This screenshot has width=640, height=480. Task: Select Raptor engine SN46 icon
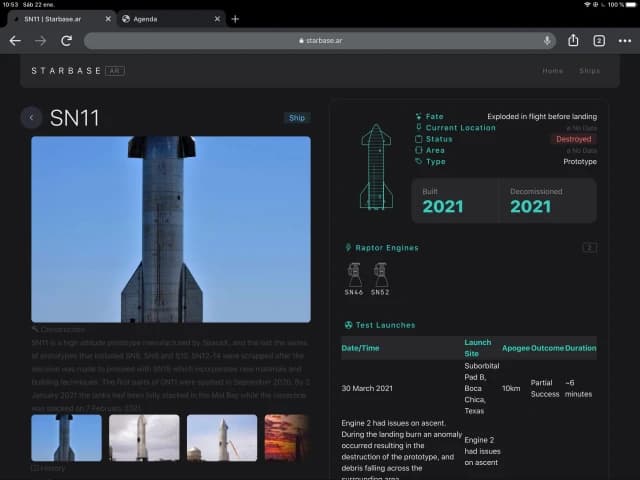(353, 278)
